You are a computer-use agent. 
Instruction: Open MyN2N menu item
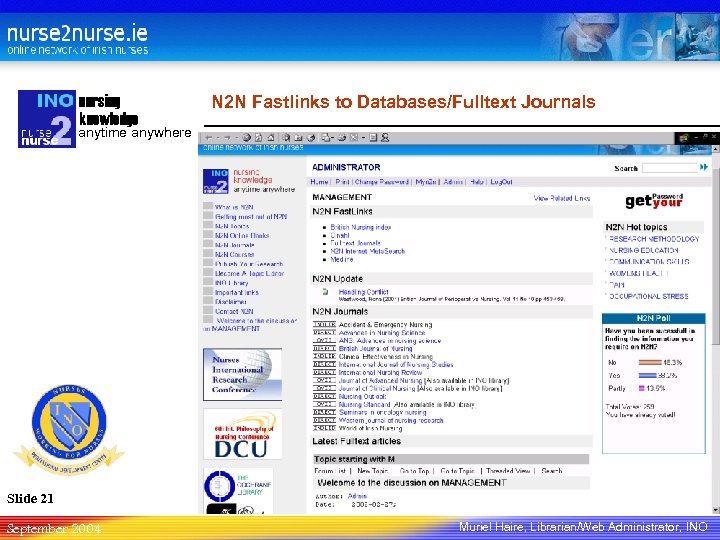(426, 182)
